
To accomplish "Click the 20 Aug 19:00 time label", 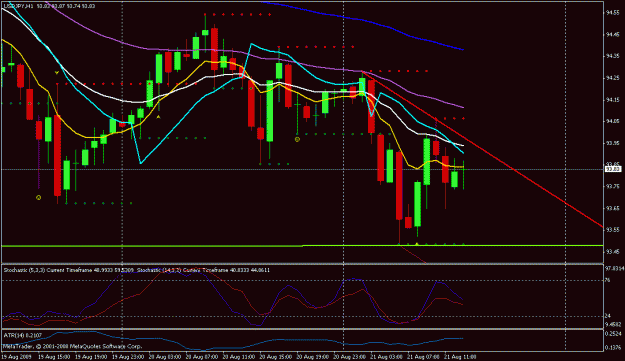I will pos(313,357).
